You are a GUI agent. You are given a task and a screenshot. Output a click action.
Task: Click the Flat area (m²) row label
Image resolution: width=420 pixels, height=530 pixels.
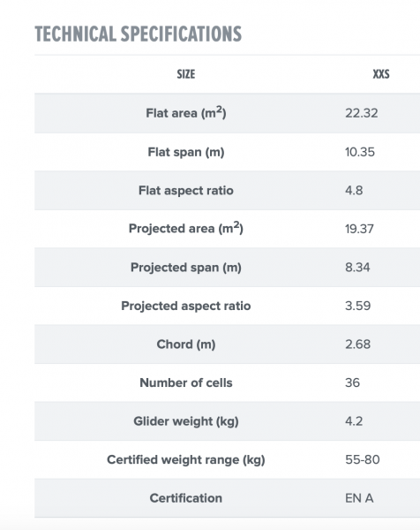[x=186, y=112]
